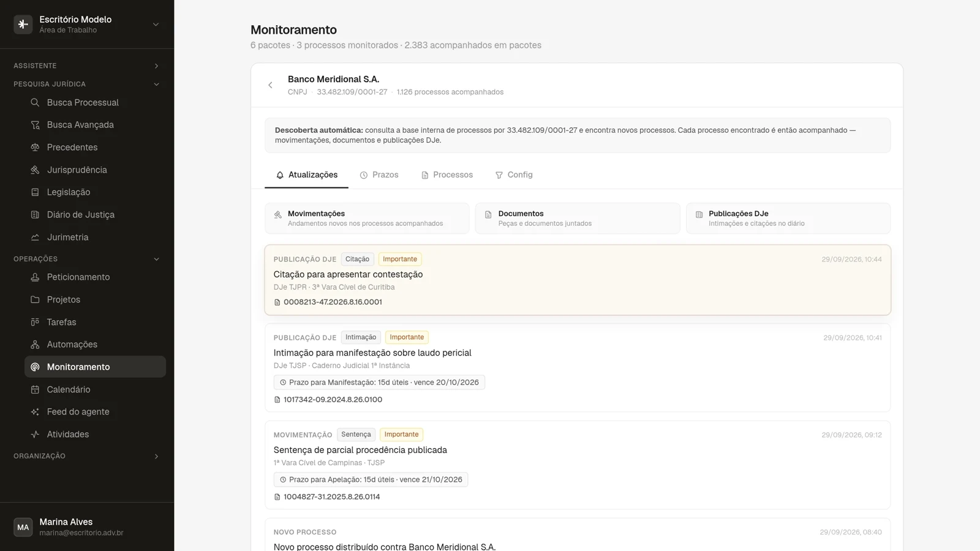The height and width of the screenshot is (551, 980).
Task: Open the Config tab
Action: [x=514, y=175]
